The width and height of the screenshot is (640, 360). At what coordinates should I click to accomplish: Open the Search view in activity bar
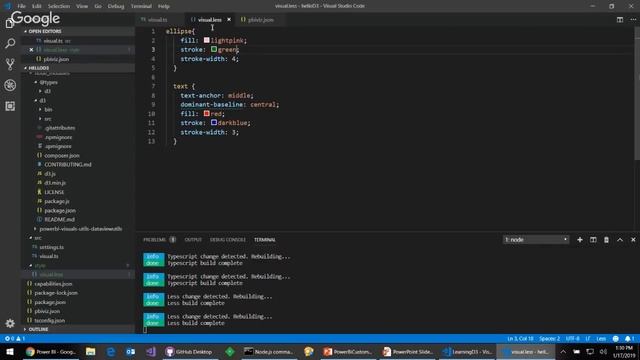pos(10,43)
